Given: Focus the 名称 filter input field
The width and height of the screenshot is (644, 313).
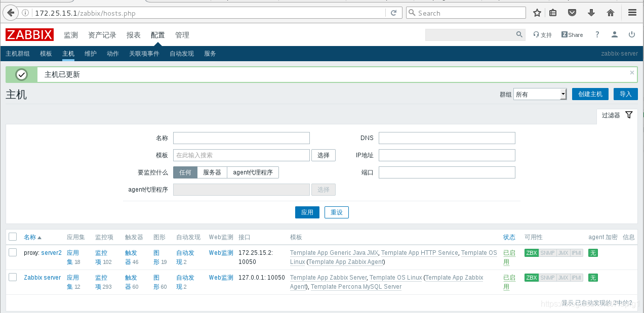Looking at the screenshot, I should point(241,138).
